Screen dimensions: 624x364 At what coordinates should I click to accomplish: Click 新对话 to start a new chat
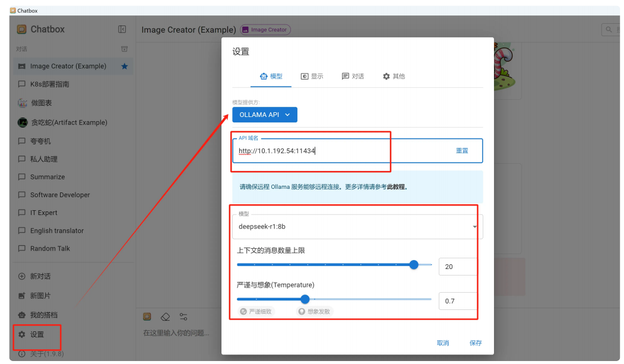coord(73,276)
